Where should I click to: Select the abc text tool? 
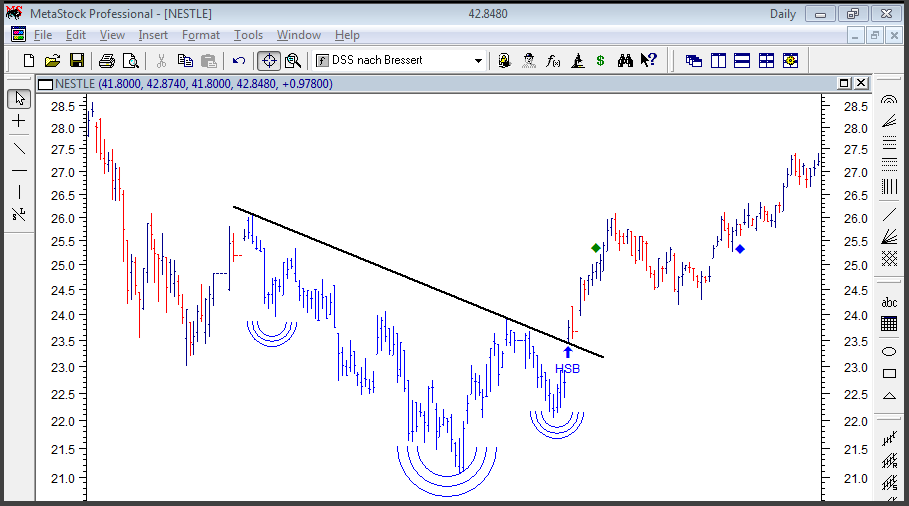tap(889, 303)
